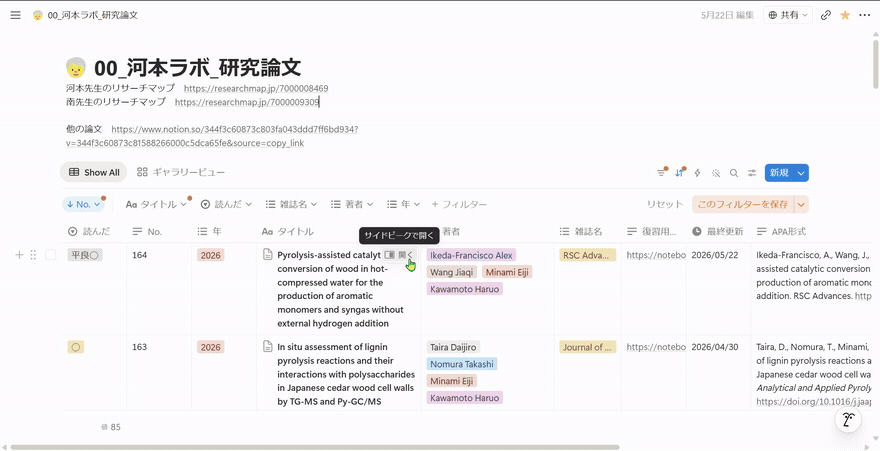Screen dimensions: 880x451
Task: Select row 164 checkbox
Action: pos(51,255)
